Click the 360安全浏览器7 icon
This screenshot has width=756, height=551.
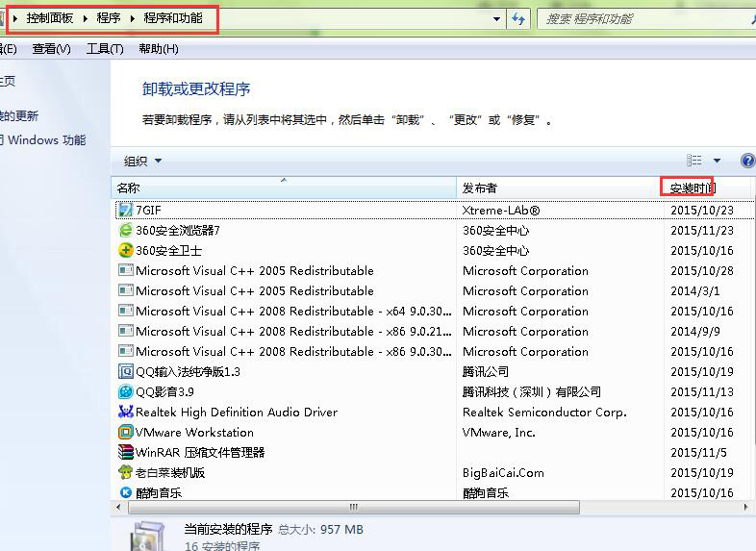tap(125, 230)
